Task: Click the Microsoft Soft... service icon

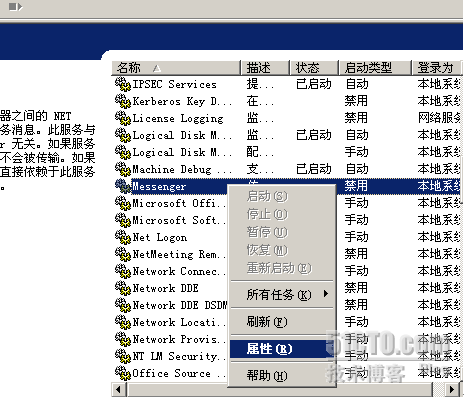Action: tap(123, 220)
